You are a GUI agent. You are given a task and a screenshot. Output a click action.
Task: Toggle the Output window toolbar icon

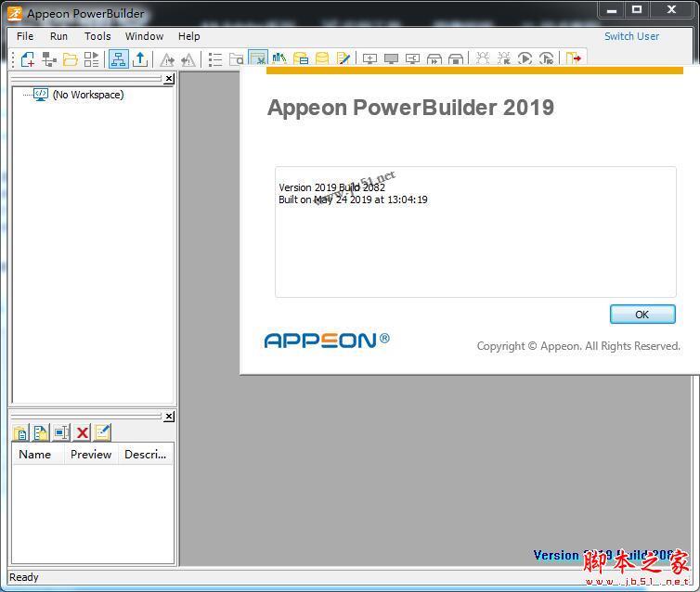coord(140,58)
